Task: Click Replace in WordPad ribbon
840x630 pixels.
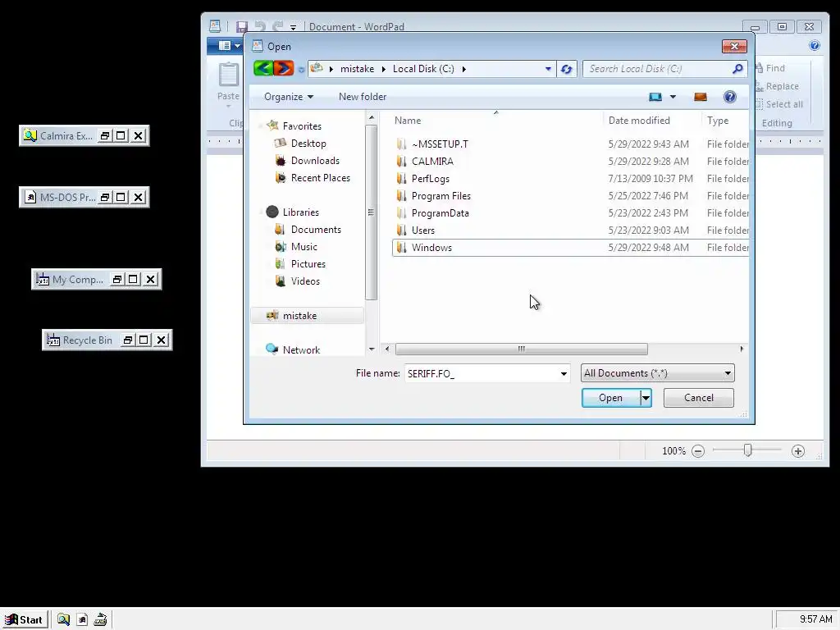Action: (x=777, y=86)
